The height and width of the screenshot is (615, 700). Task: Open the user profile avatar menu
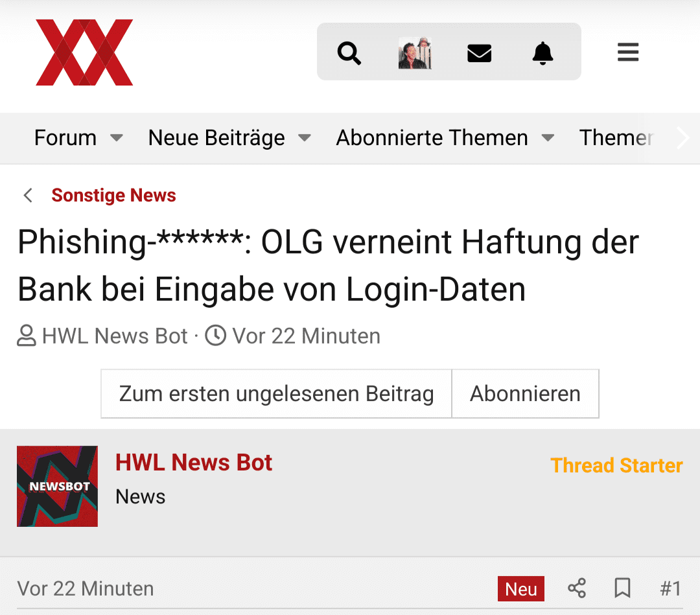click(x=415, y=53)
